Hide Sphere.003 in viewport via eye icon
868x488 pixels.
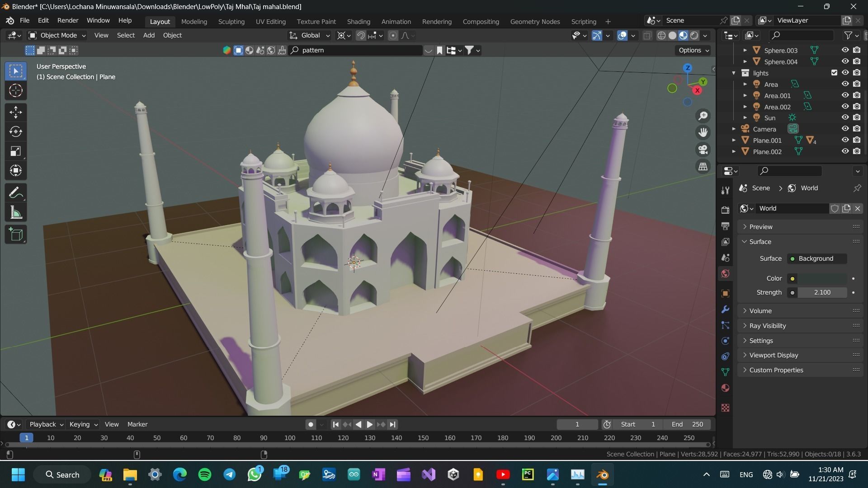point(845,50)
